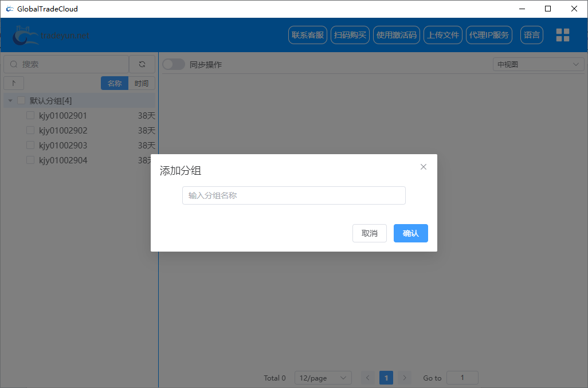Check the 默认分组 group checkbox
Screen dimensions: 588x388
coord(21,100)
